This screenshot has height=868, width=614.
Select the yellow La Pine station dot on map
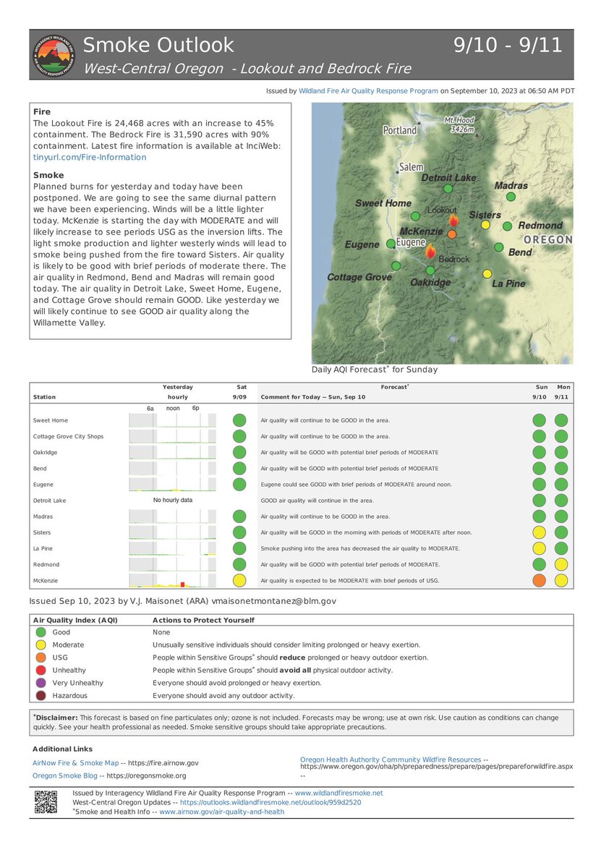[x=487, y=273]
